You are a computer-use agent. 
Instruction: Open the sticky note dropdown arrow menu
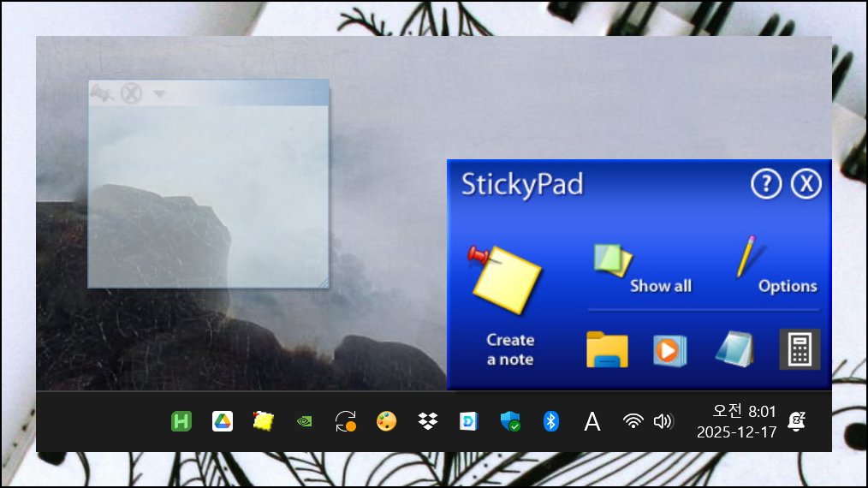(159, 93)
